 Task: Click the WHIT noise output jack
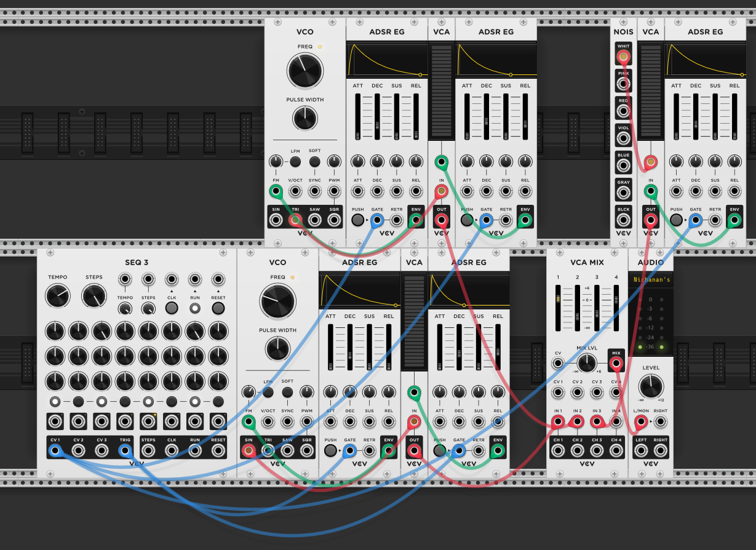coord(624,57)
